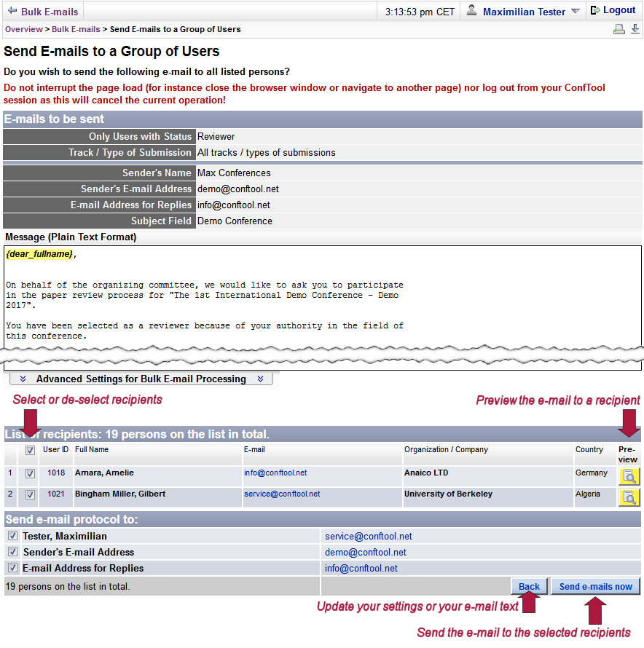Expand Advanced Settings for Bulk E-mail Processing
Viewport: 644px width, 648px height.
click(x=141, y=379)
